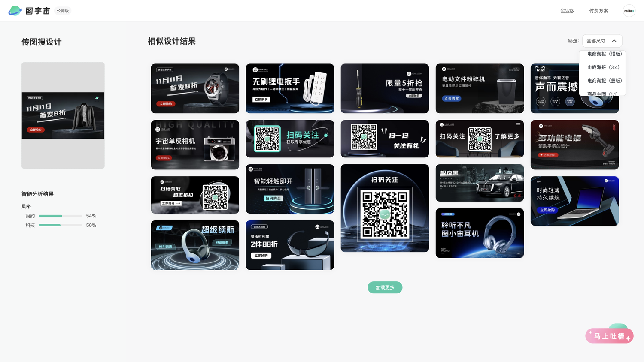Open the 2件88折 sunglasses design
The width and height of the screenshot is (644, 362).
pos(290,245)
